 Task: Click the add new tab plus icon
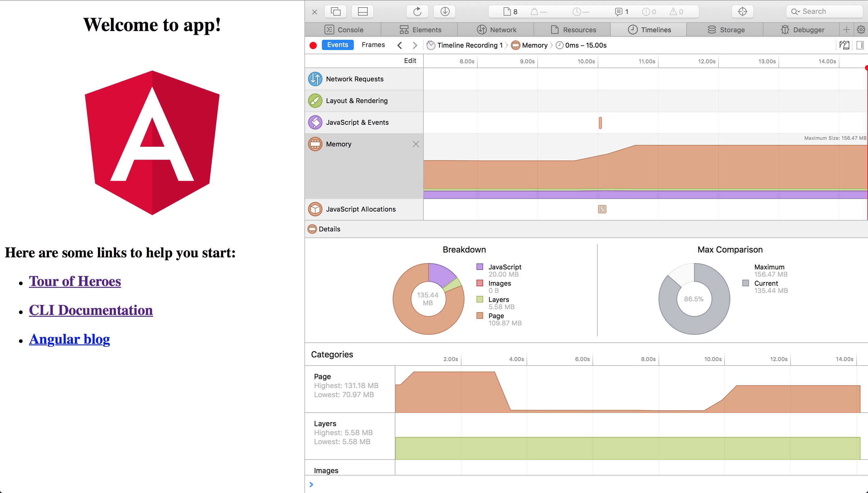click(846, 30)
